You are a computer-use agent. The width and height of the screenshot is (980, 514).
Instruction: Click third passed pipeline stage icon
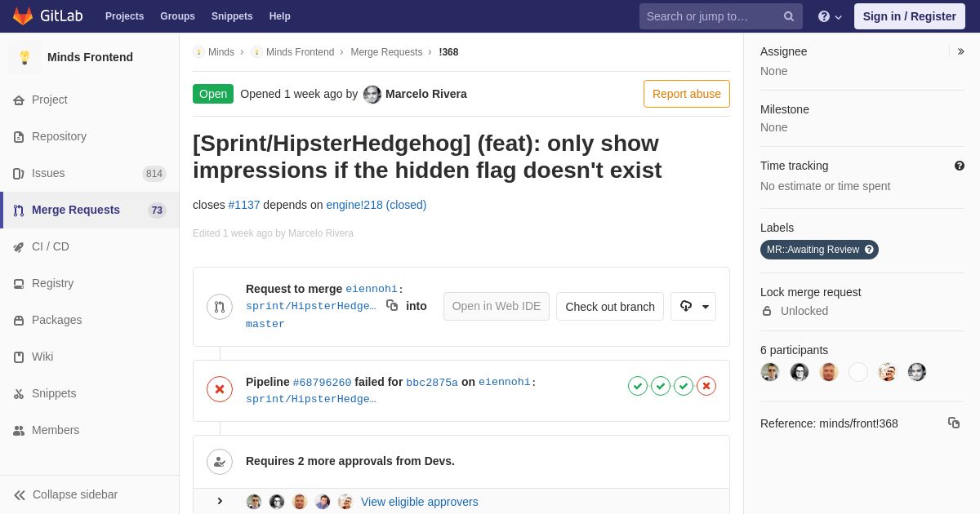click(684, 386)
